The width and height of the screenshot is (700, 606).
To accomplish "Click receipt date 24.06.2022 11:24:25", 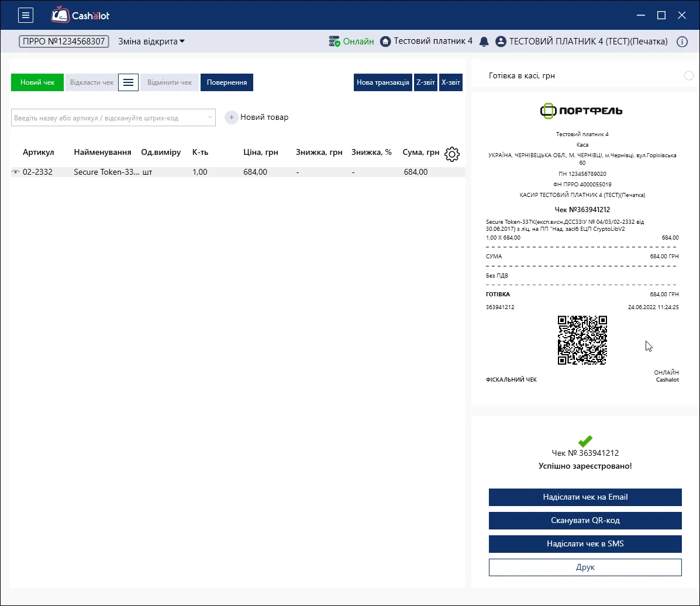I will pyautogui.click(x=653, y=307).
